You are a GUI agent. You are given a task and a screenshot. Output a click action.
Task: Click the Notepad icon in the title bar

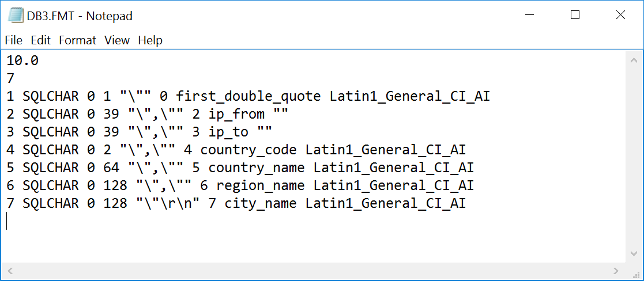(x=15, y=16)
